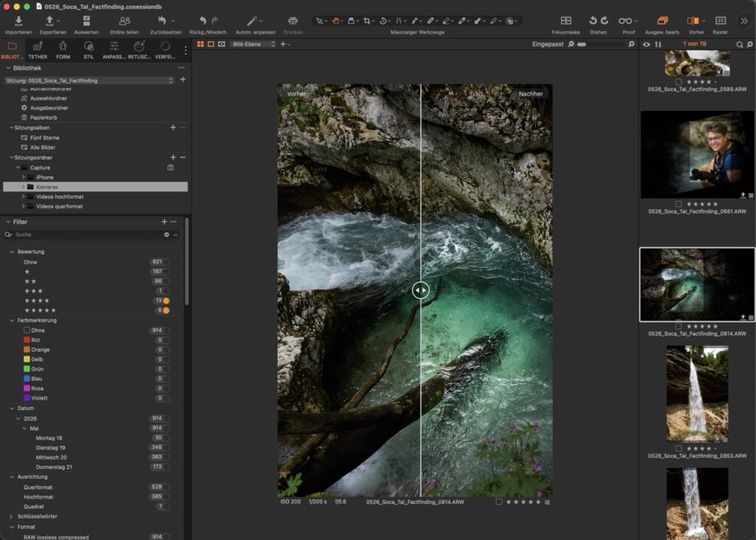This screenshot has height=540, width=756.
Task: Toggle the Proof glasses icon
Action: point(625,21)
